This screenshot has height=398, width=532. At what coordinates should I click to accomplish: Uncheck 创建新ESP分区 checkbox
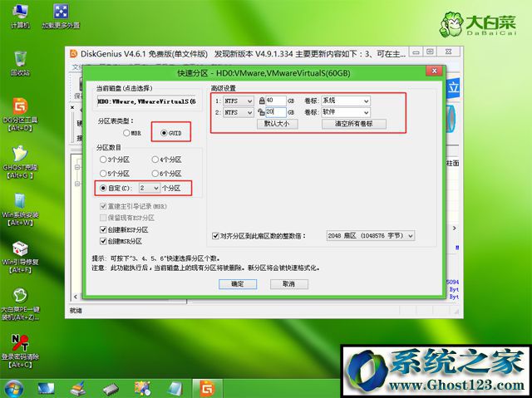tap(103, 230)
